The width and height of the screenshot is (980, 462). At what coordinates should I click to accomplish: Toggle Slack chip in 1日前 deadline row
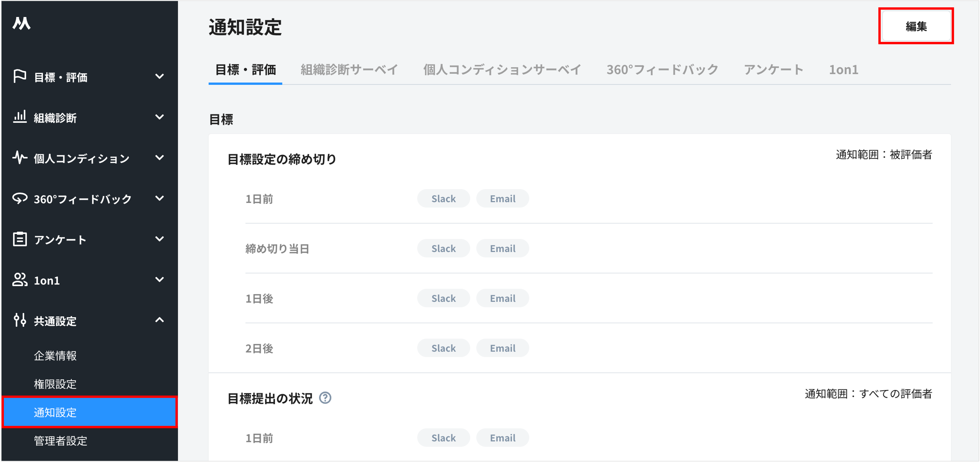(443, 199)
